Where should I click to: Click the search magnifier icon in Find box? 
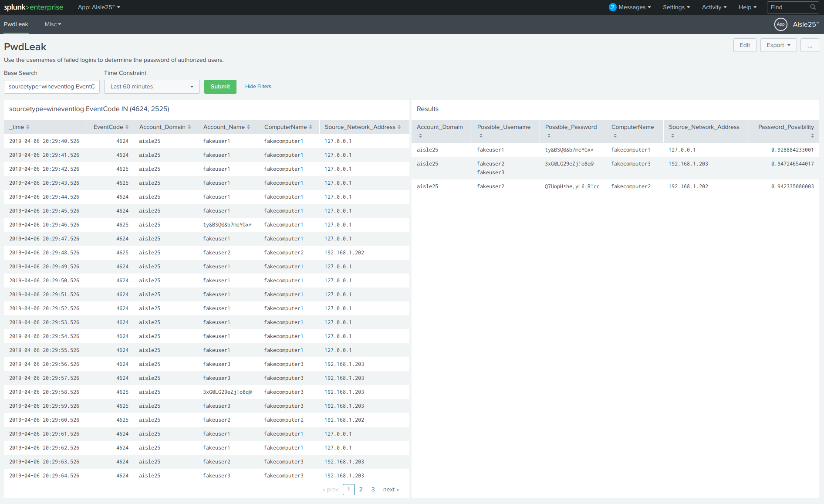813,7
